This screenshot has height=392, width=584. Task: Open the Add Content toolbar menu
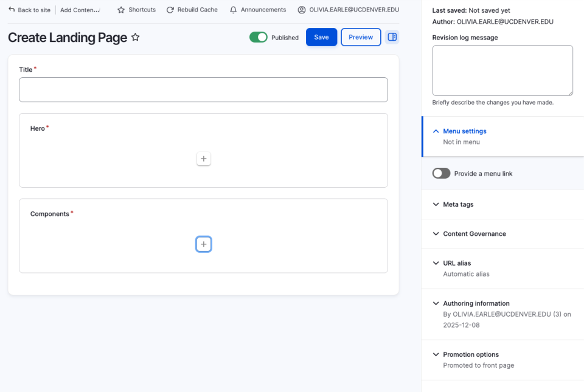[80, 10]
